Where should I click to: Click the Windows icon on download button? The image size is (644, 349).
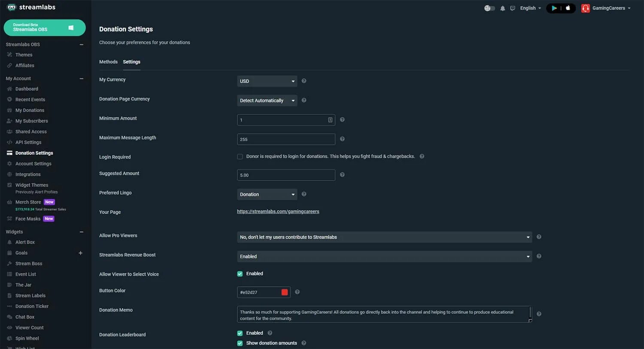71,28
